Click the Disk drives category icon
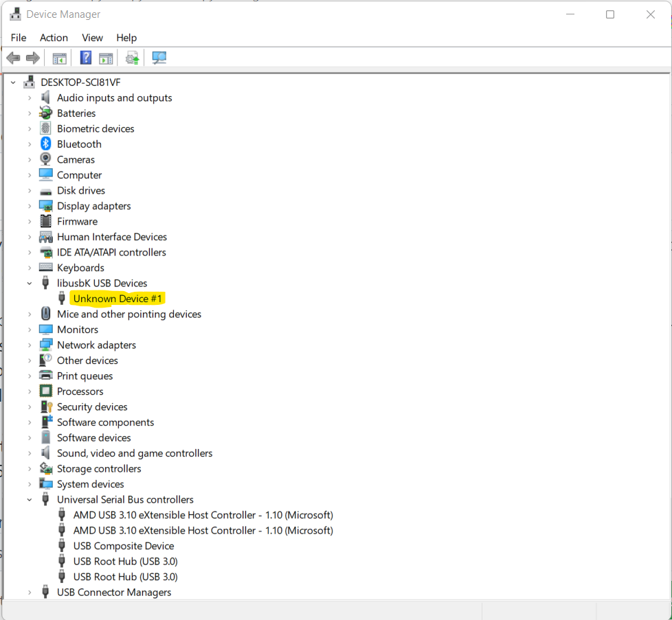This screenshot has height=620, width=672. (45, 191)
